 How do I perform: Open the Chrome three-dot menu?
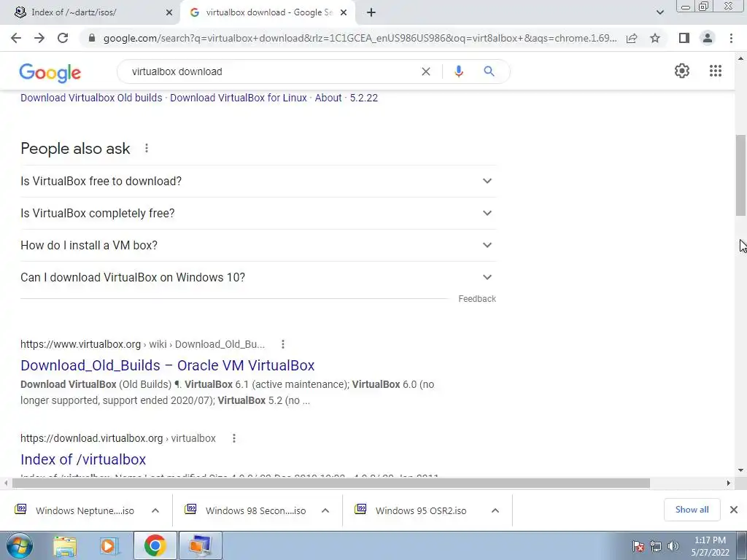coord(731,38)
